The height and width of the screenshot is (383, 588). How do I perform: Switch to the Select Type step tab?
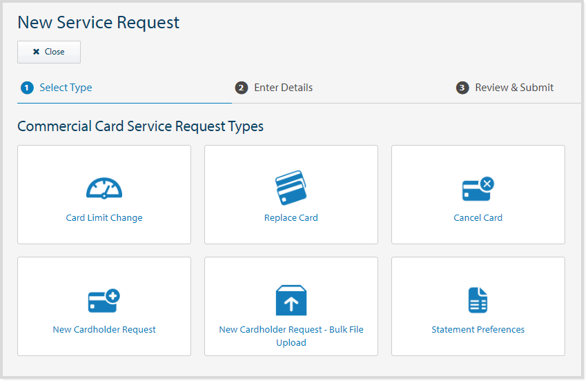tap(66, 88)
